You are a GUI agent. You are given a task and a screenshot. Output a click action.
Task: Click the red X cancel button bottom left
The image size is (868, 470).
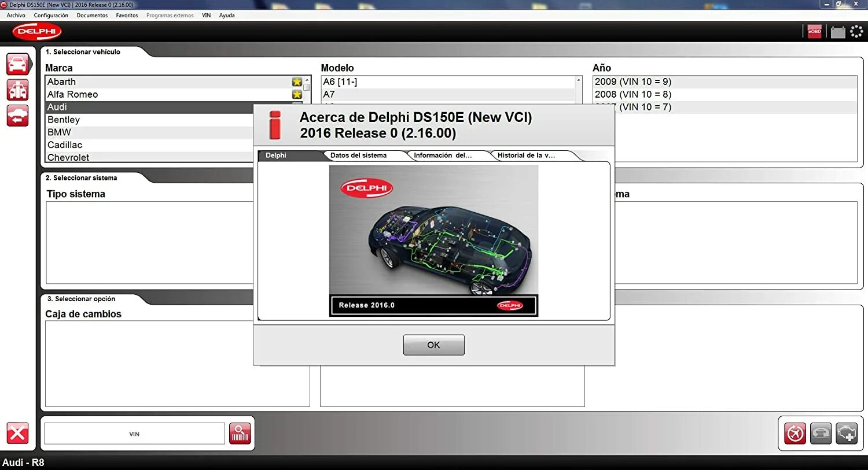click(17, 432)
